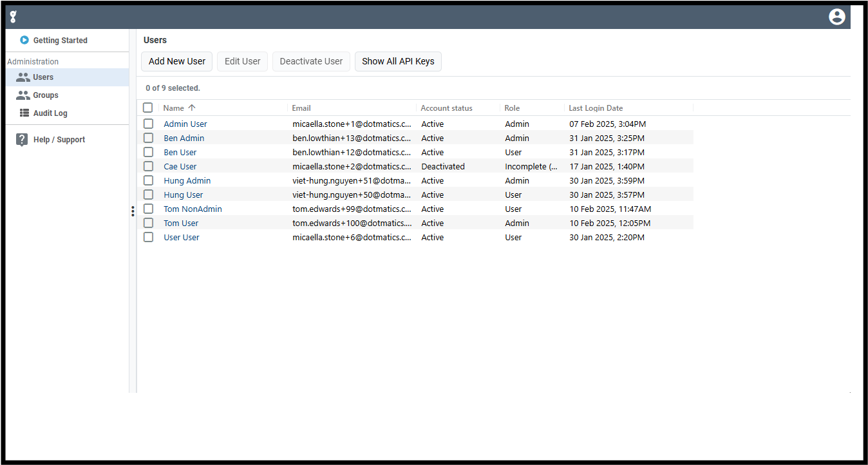Open Getting Started in the sidebar
The image size is (868, 465).
point(60,41)
